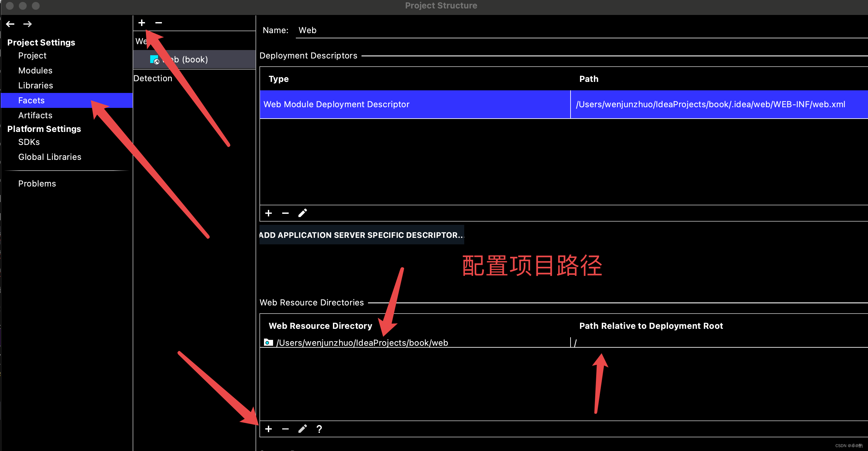The image size is (868, 451).
Task: Edit the web resource directory entry
Action: click(302, 429)
